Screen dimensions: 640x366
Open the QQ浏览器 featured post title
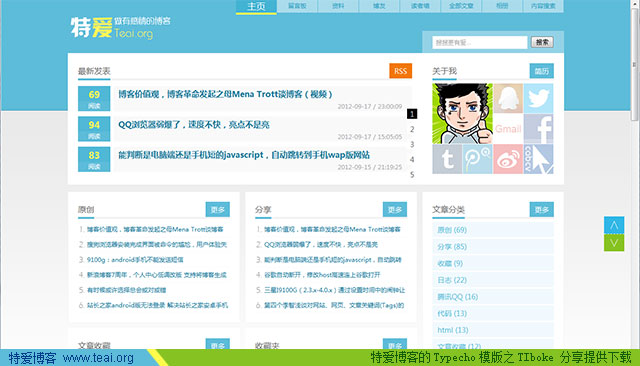pyautogui.click(x=194, y=125)
